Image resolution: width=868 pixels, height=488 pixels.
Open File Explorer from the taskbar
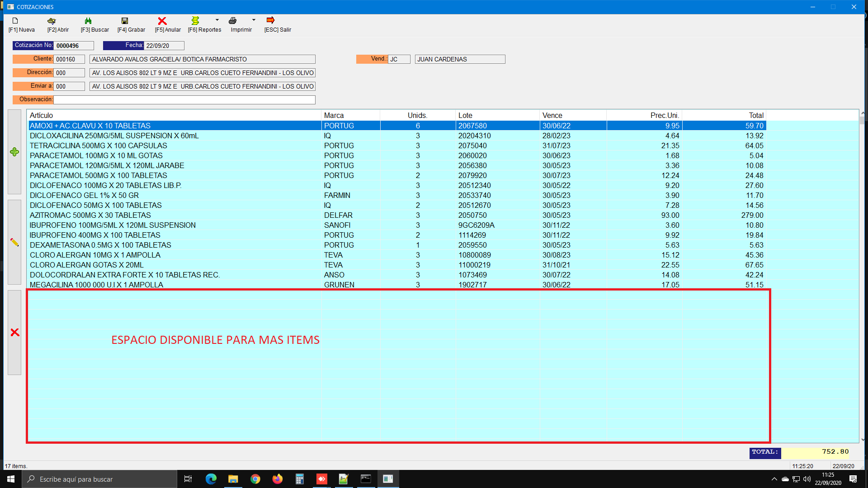point(233,479)
